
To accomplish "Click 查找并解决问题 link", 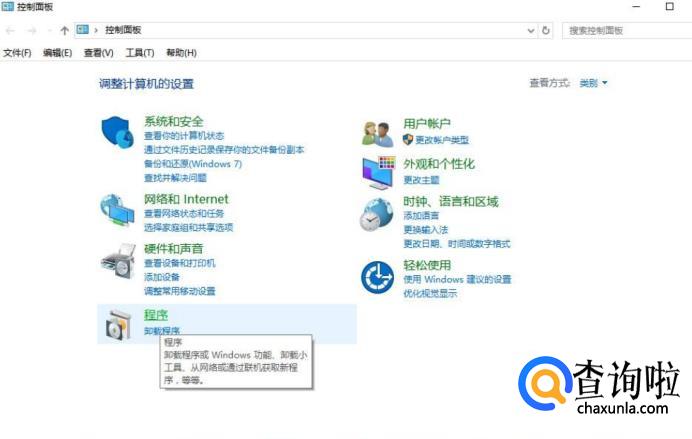I will pyautogui.click(x=175, y=178).
